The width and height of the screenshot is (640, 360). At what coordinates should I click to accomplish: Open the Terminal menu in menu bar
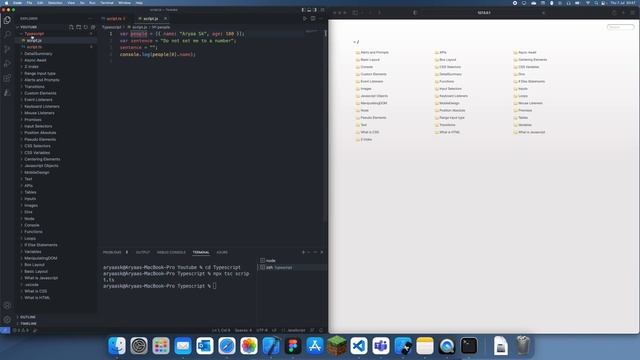[x=107, y=3]
